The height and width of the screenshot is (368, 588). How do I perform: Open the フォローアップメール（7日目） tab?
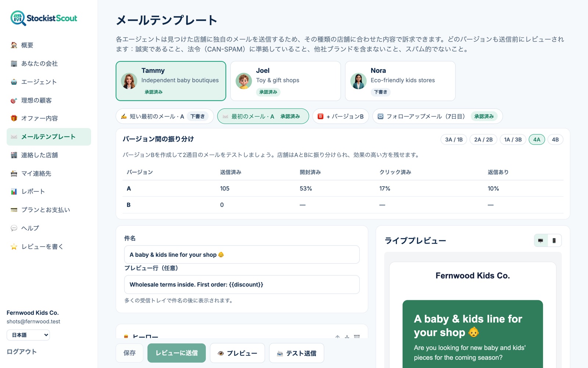(437, 116)
